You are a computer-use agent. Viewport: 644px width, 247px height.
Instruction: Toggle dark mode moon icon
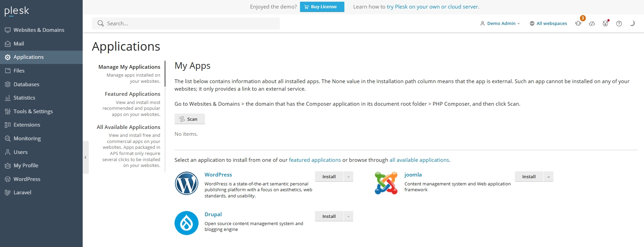click(x=632, y=24)
